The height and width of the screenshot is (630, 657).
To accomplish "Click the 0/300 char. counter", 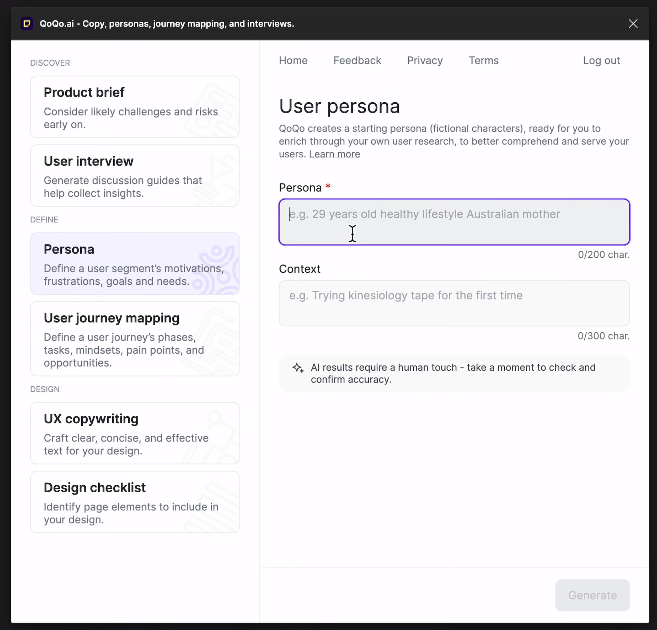I will [x=603, y=336].
